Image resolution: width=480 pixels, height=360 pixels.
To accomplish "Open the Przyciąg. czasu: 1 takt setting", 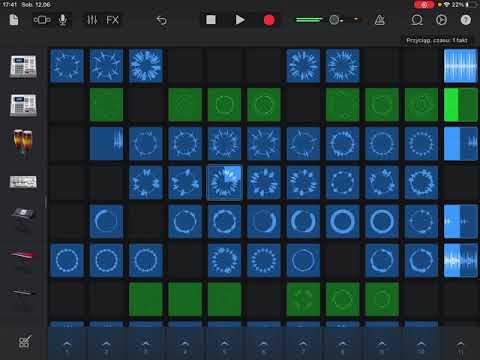I will point(437,40).
